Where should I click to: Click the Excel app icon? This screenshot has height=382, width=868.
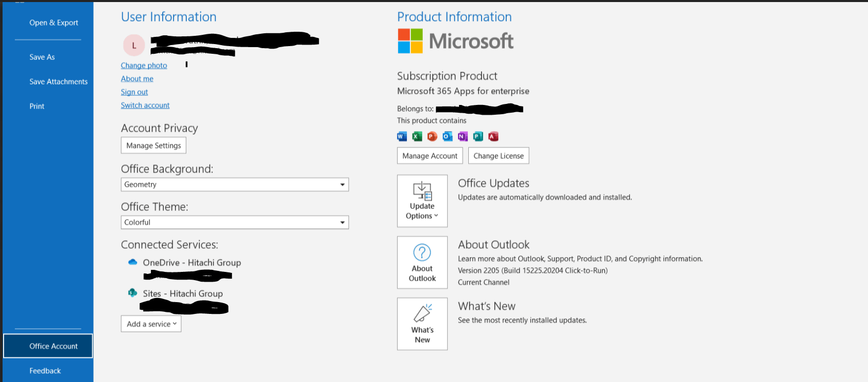(417, 136)
